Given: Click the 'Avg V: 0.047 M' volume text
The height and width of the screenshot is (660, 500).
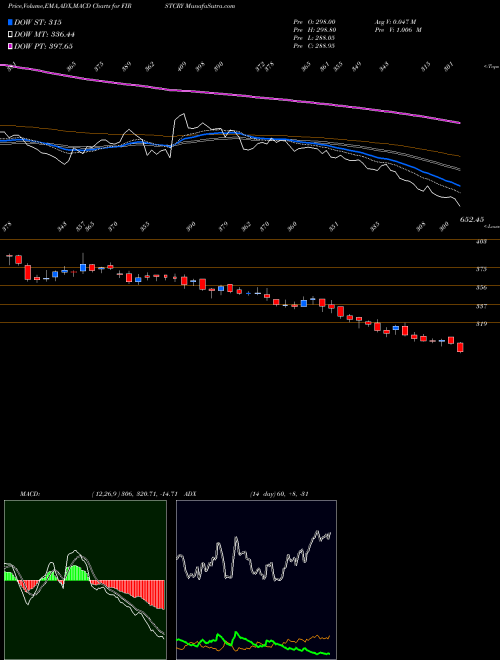Looking at the screenshot, I should (x=395, y=22).
